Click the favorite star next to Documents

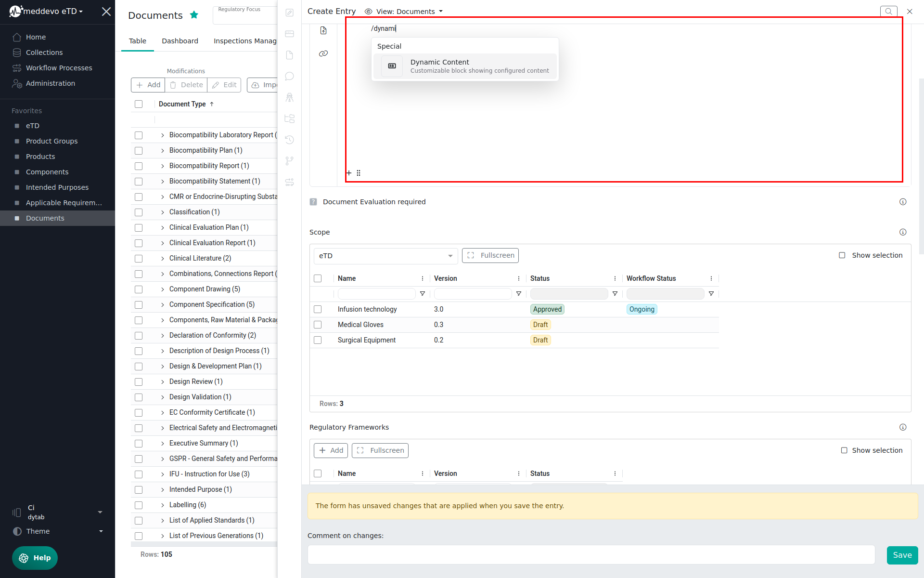(194, 15)
